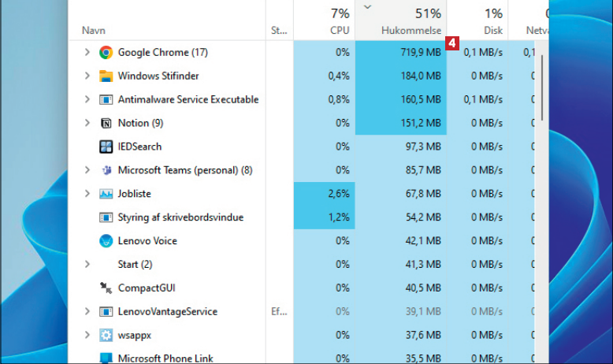
Task: Select the IEDSearch process icon
Action: pos(106,147)
